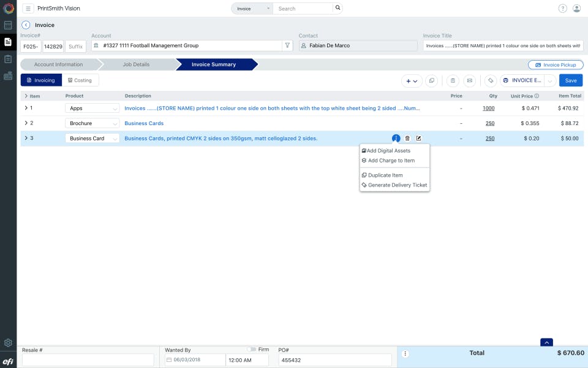Image resolution: width=588 pixels, height=368 pixels.
Task: Click the envelope email icon in toolbar
Action: tap(469, 80)
